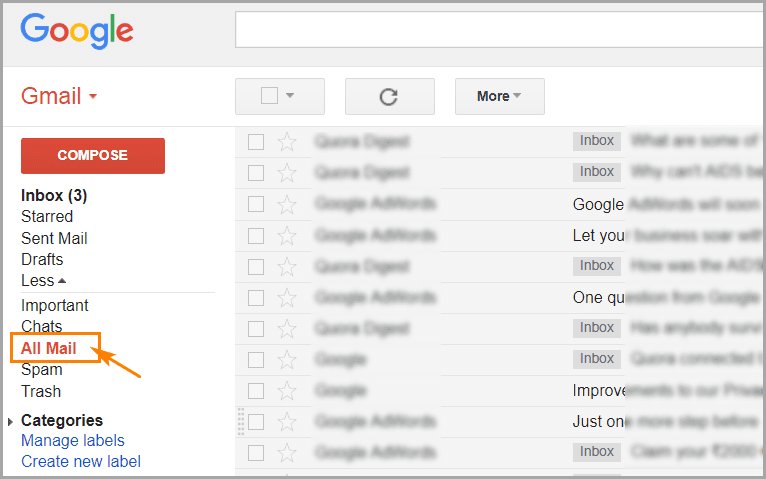Tick the checkbox of the first email
The image size is (766, 479).
(x=256, y=142)
